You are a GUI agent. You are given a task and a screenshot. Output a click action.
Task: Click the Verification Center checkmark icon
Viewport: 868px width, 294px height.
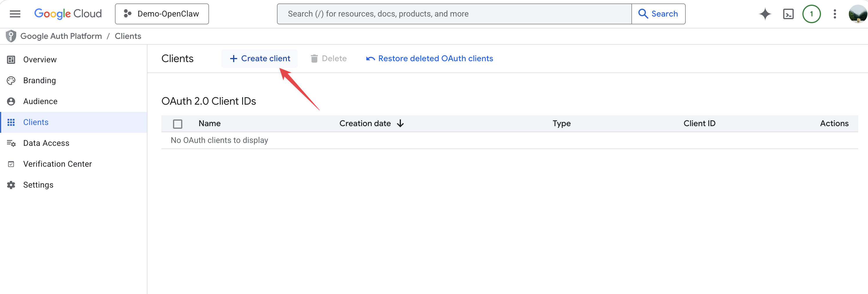11,164
